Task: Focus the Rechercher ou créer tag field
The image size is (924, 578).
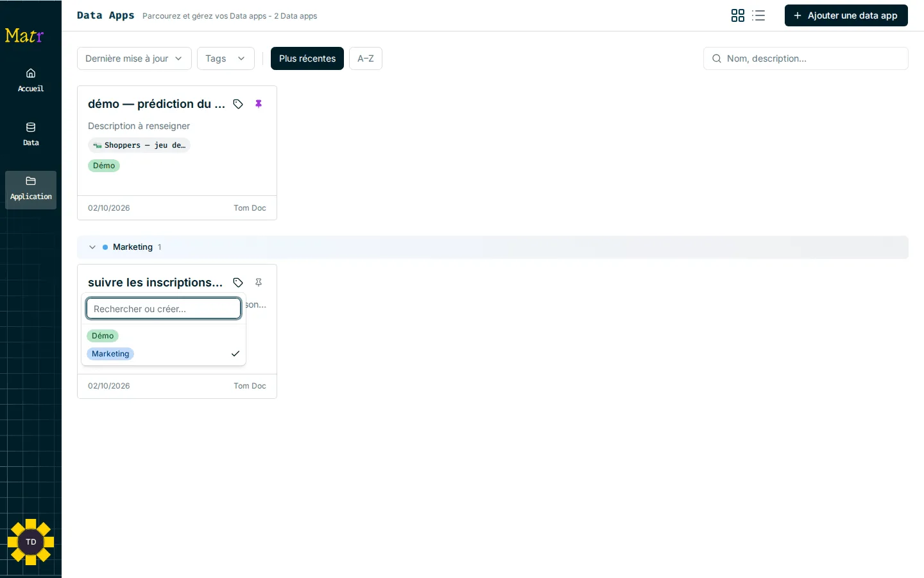Action: pos(164,309)
